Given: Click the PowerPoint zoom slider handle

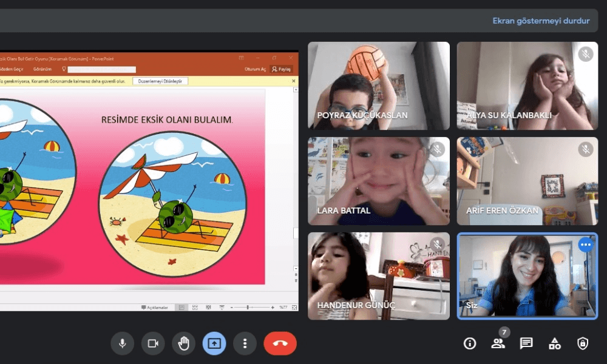Looking at the screenshot, I should (248, 308).
